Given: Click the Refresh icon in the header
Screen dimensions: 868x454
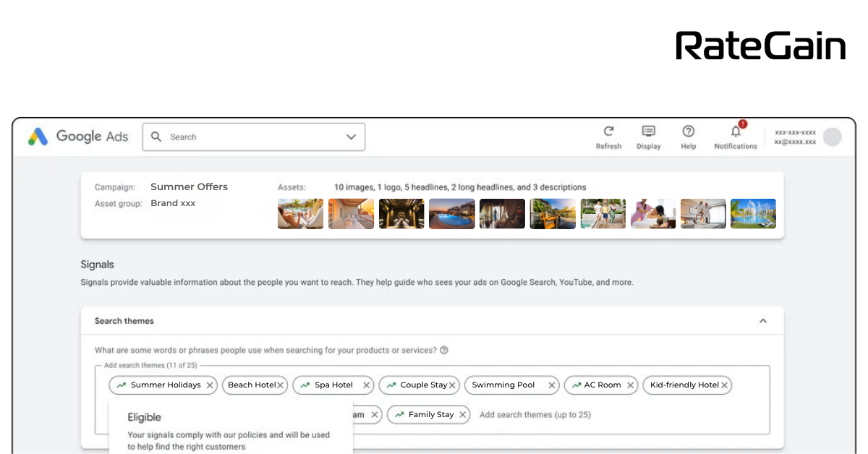Looking at the screenshot, I should 608,132.
